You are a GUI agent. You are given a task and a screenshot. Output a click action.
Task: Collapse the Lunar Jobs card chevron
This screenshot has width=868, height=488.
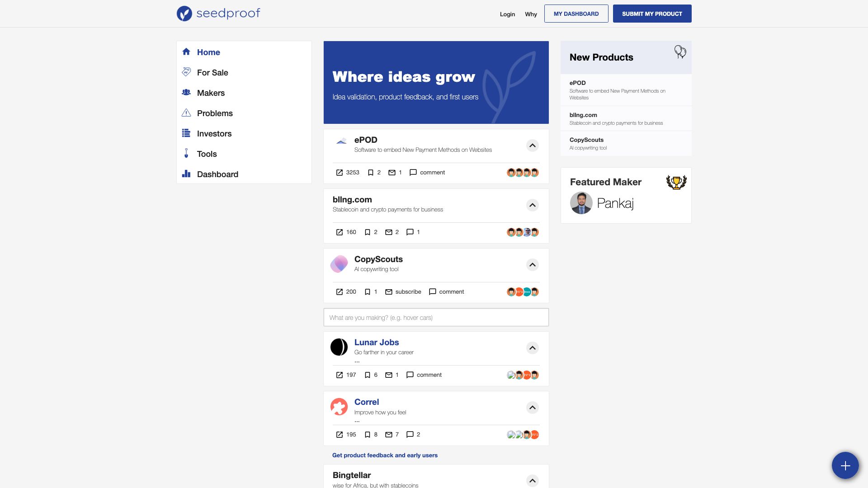pos(533,348)
